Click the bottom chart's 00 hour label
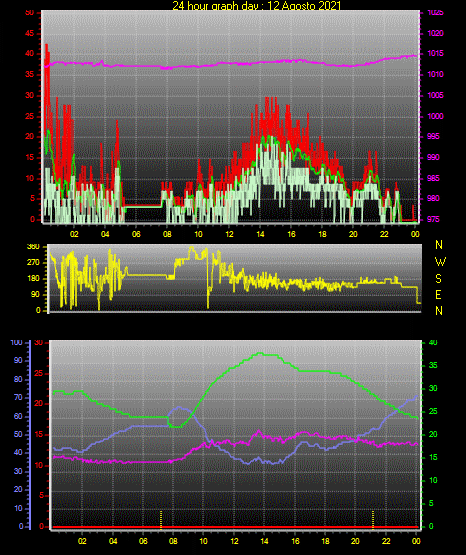466x555 pixels. point(416,541)
